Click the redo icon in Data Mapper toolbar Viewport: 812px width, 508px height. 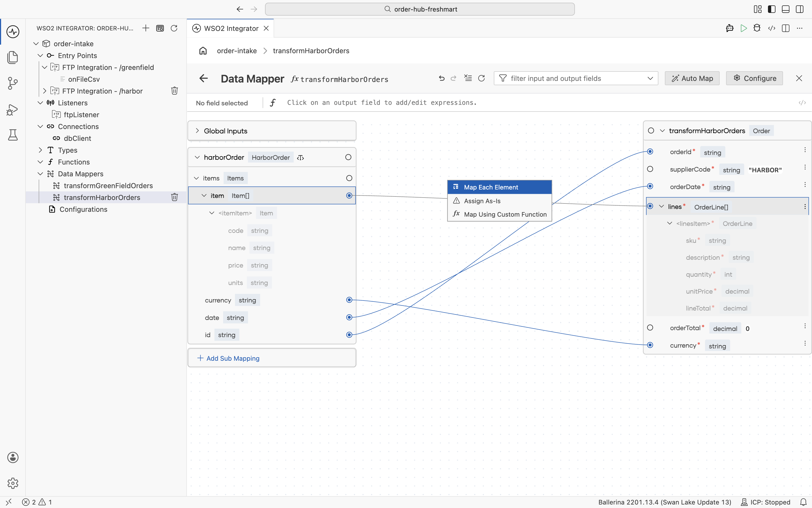(x=454, y=78)
